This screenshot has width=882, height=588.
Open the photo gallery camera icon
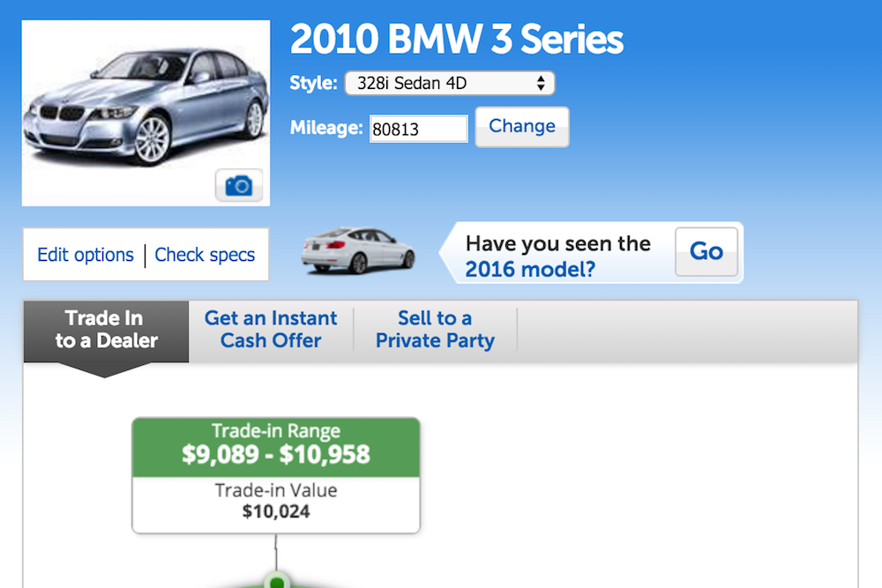[x=238, y=185]
